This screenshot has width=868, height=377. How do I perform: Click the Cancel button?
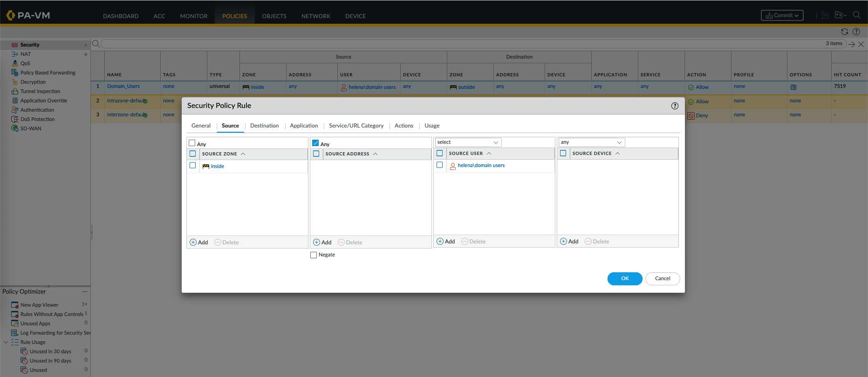pos(662,279)
